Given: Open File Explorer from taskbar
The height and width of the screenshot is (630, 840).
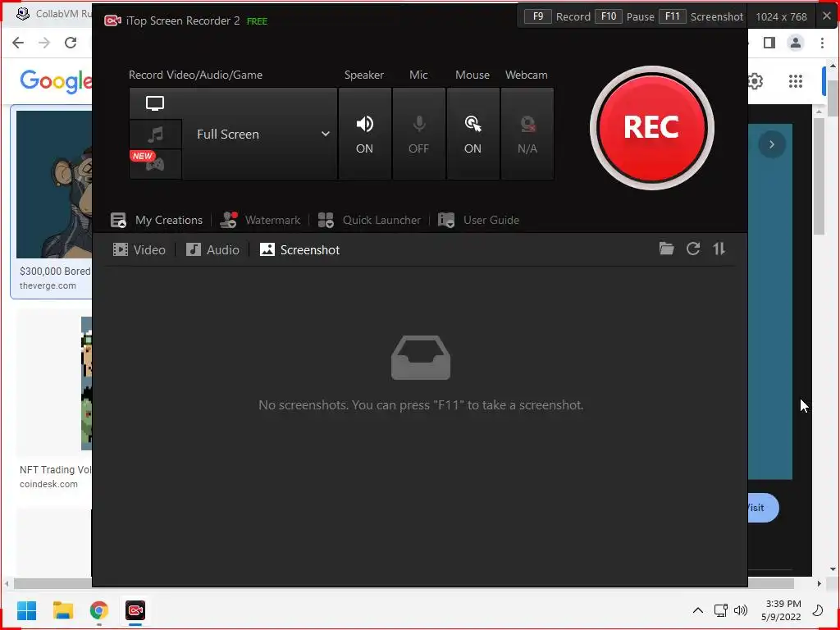Looking at the screenshot, I should pyautogui.click(x=62, y=610).
